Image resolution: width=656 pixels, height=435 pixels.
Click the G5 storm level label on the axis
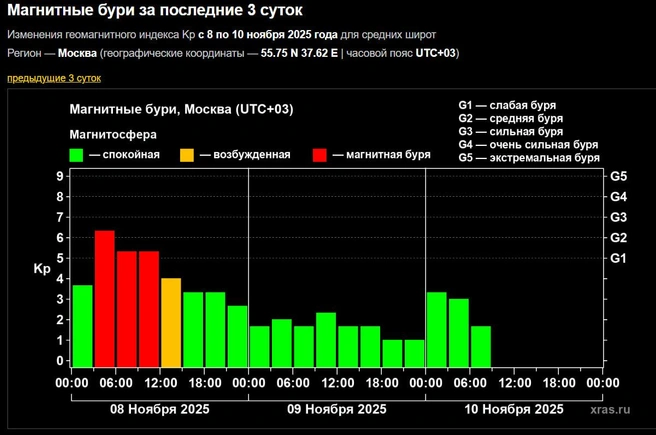[618, 176]
